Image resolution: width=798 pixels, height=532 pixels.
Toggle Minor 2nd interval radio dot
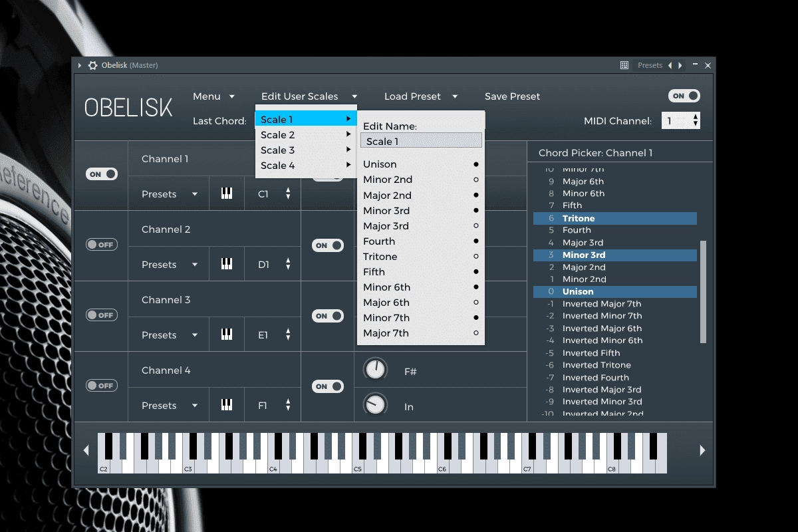[476, 180]
